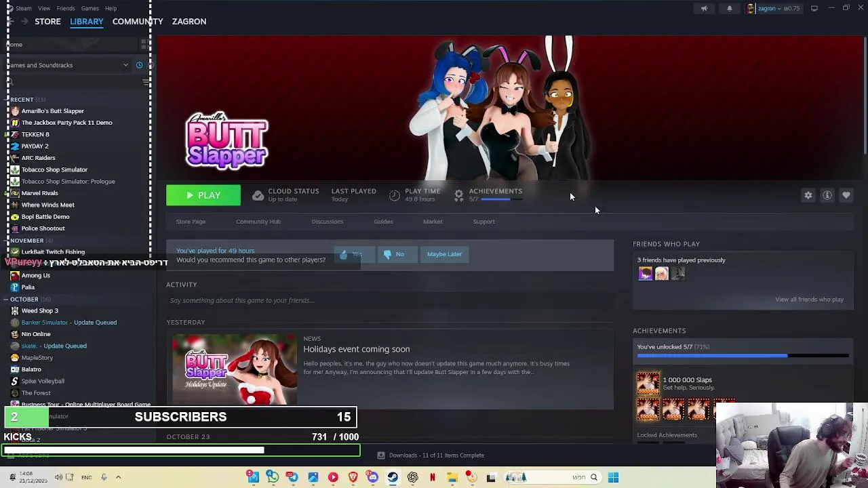868x488 pixels.
Task: Click Steam announcements megaphone icon
Action: pyautogui.click(x=704, y=8)
